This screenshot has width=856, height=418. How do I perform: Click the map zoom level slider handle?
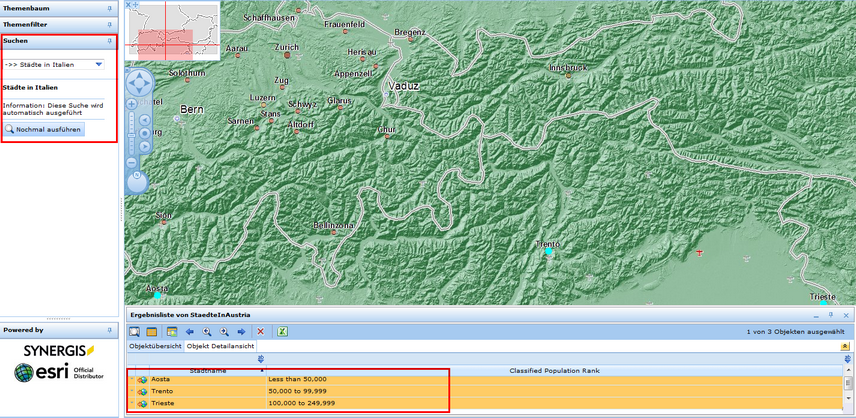pyautogui.click(x=132, y=135)
